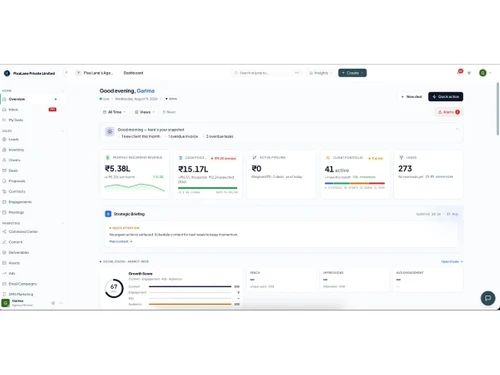Collapse the Home sidebar section
This screenshot has width=500, height=375.
coord(62,91)
